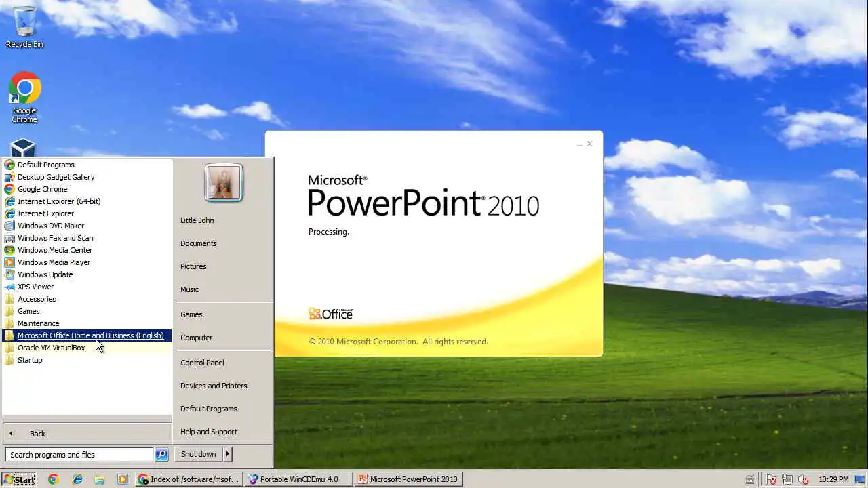
Task: Click the search magnifier button in the Start menu
Action: pos(161,454)
